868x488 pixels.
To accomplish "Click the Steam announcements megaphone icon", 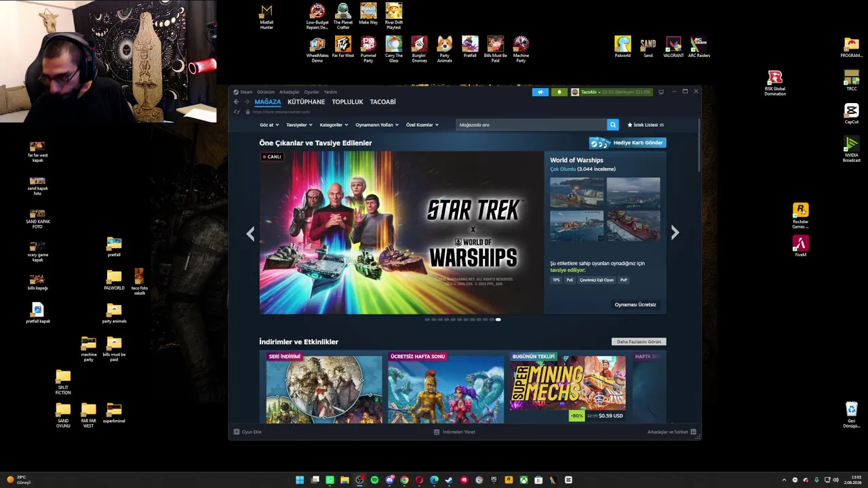I will 540,92.
